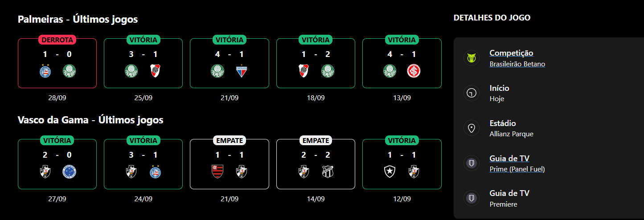Viewport: 644px width, 220px height.
Task: Open the Brasileirão Betano link
Action: click(x=517, y=64)
